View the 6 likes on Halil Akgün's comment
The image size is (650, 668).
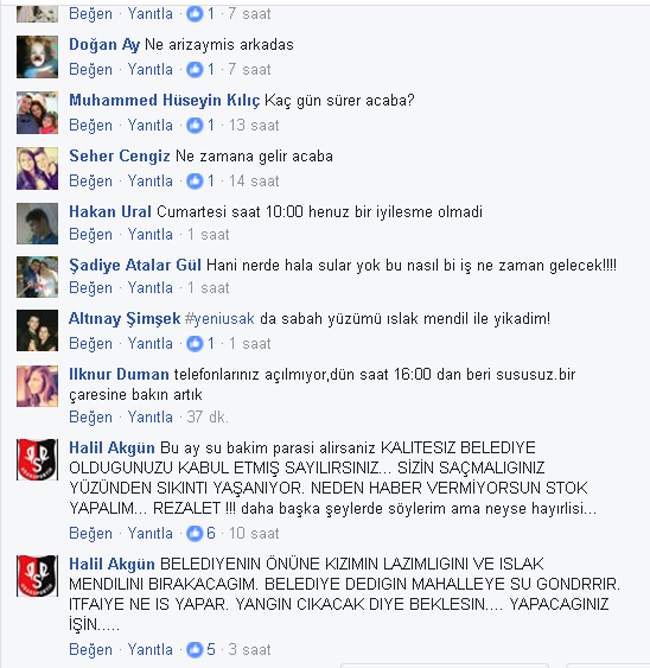point(201,533)
